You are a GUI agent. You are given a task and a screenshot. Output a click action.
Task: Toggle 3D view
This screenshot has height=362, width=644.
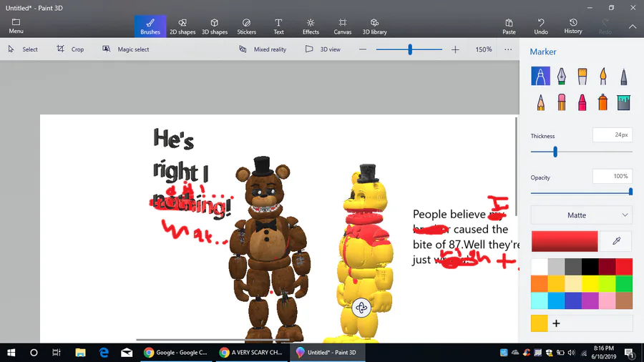pyautogui.click(x=323, y=49)
